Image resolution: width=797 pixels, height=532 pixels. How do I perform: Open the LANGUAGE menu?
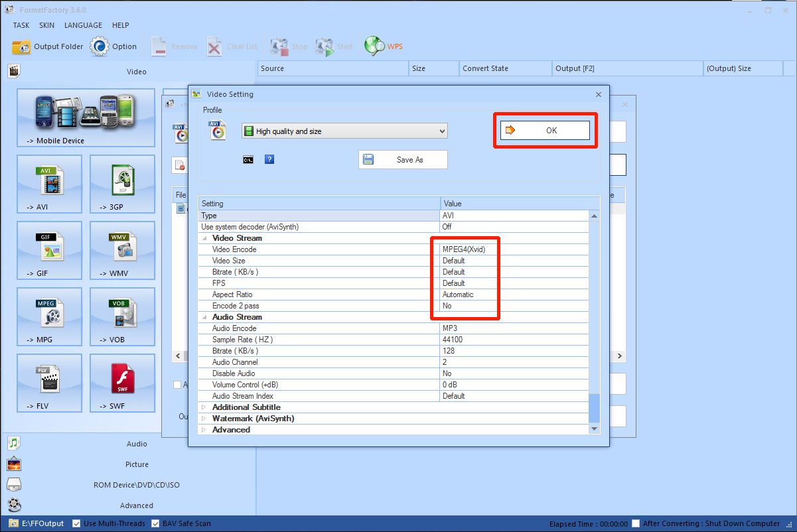pyautogui.click(x=83, y=25)
